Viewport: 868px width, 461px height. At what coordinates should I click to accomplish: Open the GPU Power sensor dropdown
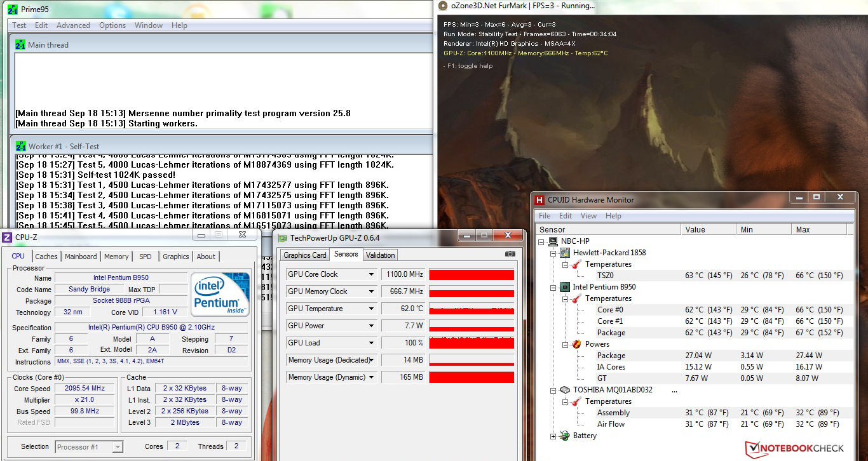(x=372, y=326)
